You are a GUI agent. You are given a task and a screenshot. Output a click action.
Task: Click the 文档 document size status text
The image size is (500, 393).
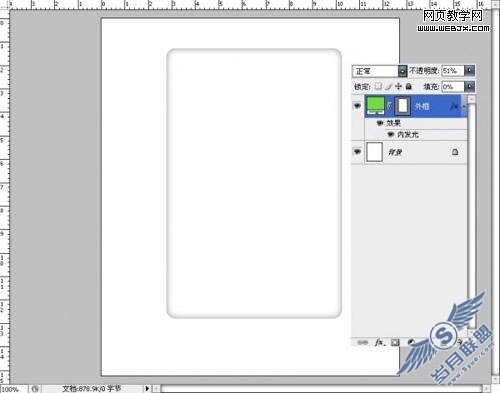tap(92, 389)
